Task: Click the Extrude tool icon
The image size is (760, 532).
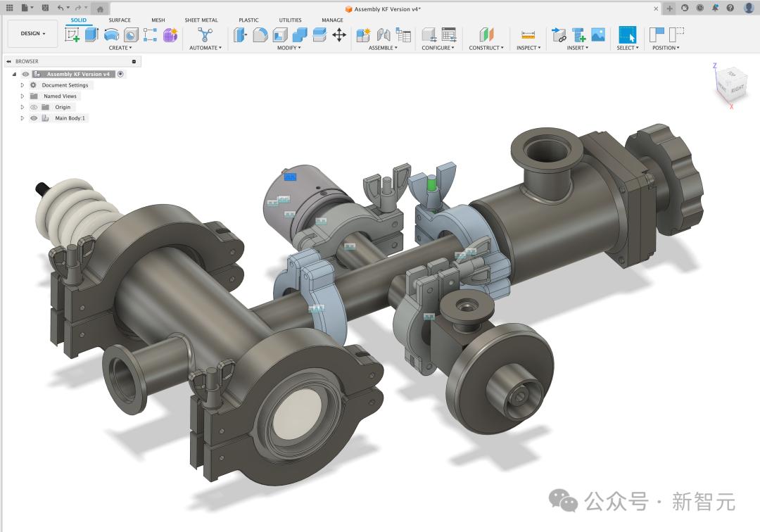Action: [x=91, y=34]
